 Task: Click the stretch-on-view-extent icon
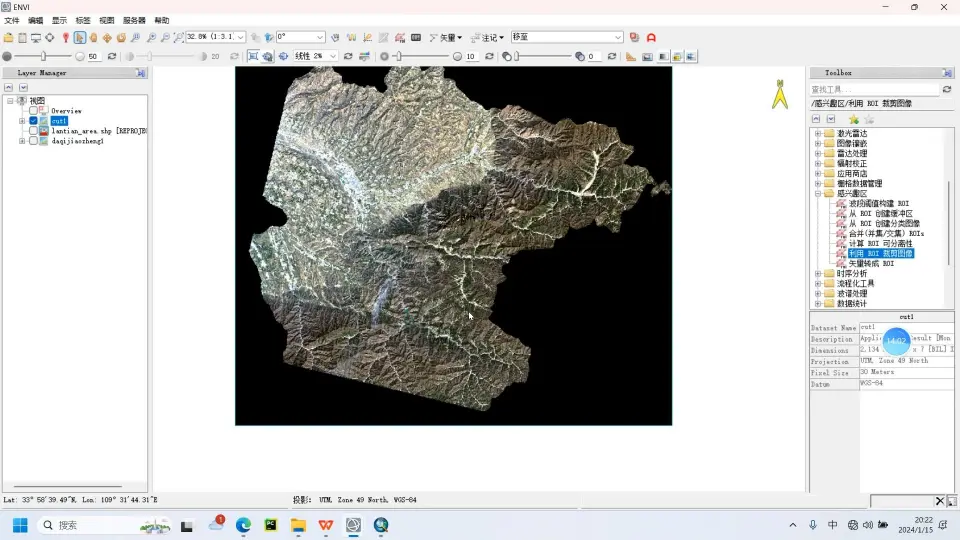(253, 56)
